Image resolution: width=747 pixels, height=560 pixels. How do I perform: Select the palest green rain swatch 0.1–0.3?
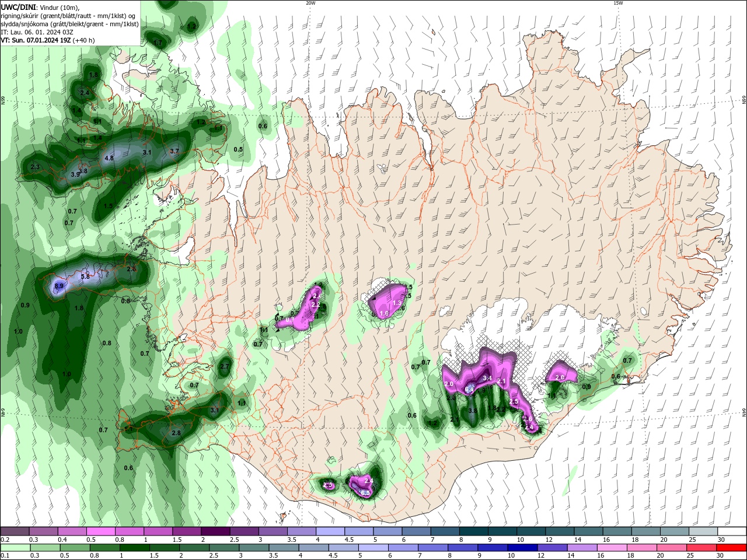(x=16, y=548)
